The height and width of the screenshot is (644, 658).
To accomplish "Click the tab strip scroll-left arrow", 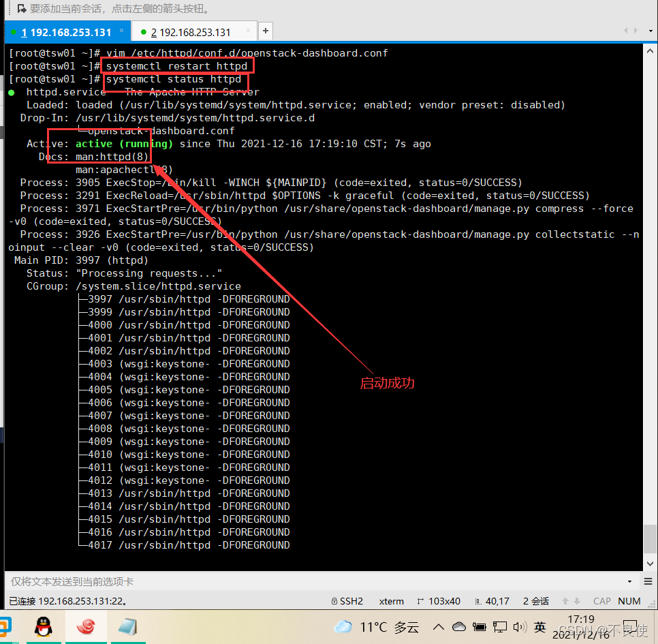I will point(626,31).
